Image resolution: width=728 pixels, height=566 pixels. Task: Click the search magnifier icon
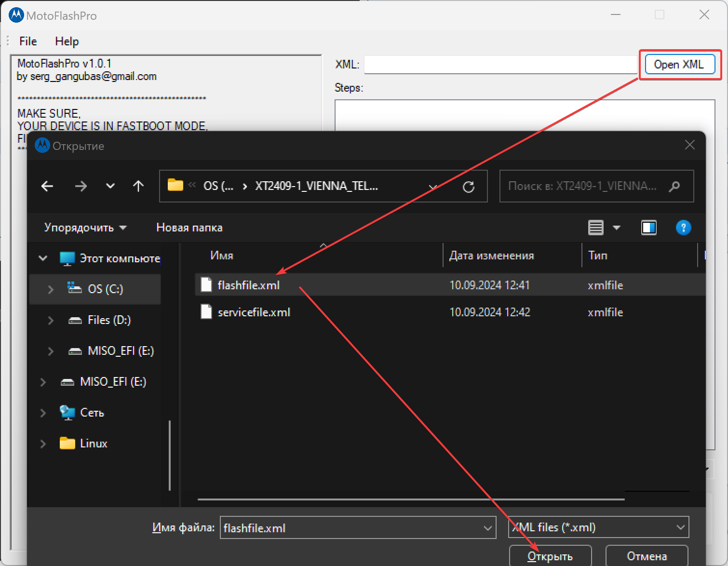tap(674, 186)
